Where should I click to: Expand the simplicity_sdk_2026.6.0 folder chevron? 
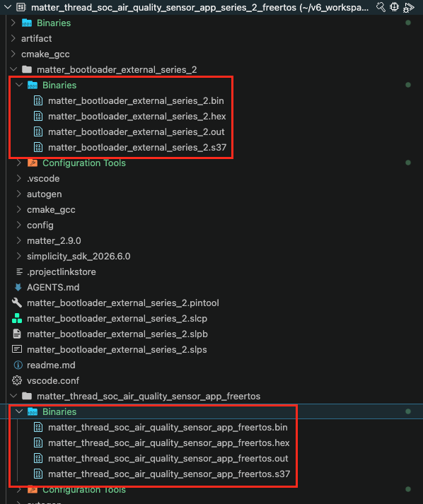coord(19,256)
